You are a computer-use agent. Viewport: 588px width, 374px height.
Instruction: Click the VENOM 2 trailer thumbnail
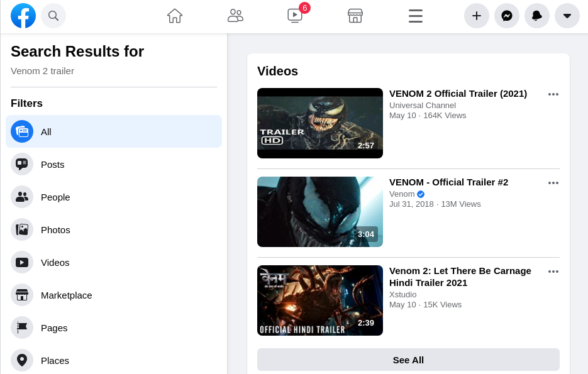coord(319,123)
